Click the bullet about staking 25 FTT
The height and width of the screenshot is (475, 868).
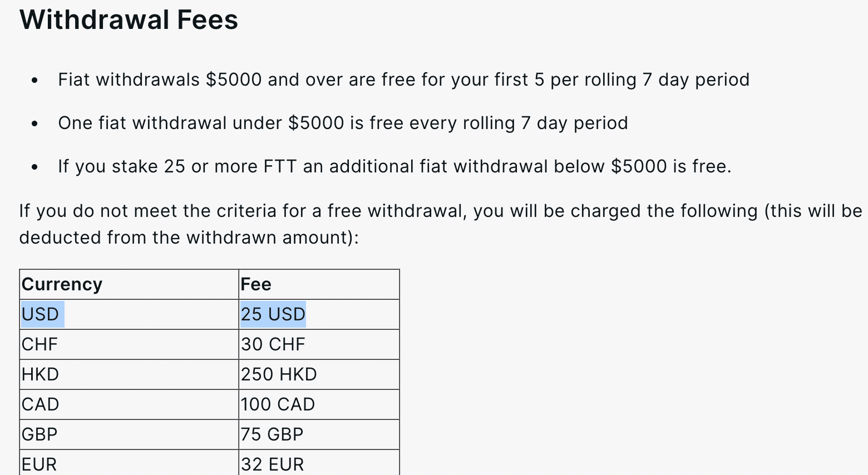(x=394, y=166)
